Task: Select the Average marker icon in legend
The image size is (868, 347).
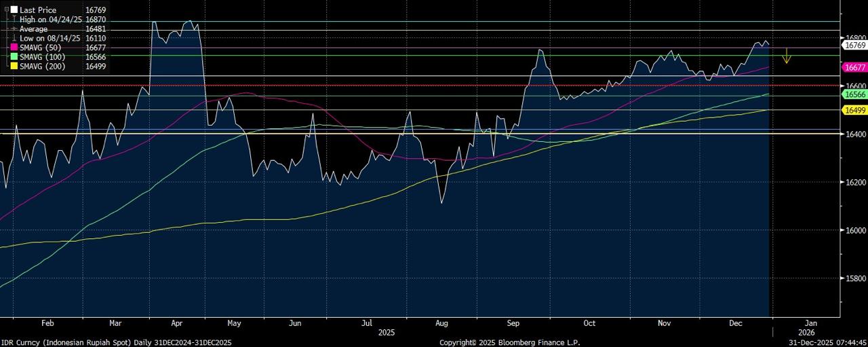Action: pos(14,29)
